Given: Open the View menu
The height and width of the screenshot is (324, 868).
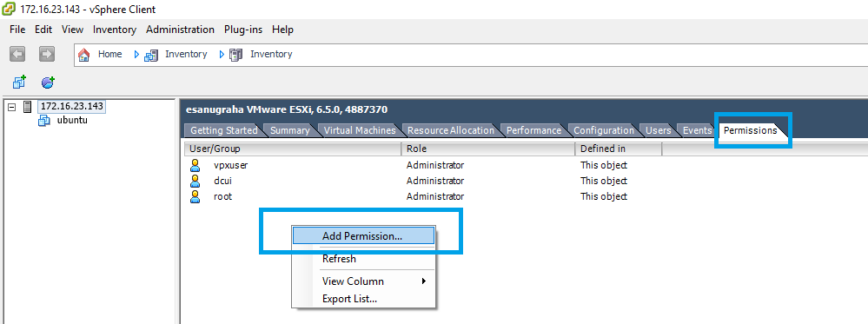Looking at the screenshot, I should (72, 30).
